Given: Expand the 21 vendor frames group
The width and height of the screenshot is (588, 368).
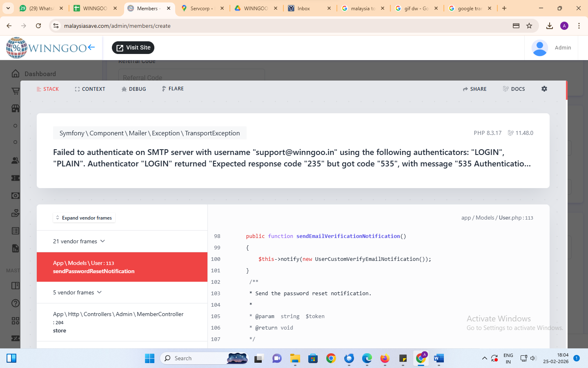Looking at the screenshot, I should [x=79, y=241].
